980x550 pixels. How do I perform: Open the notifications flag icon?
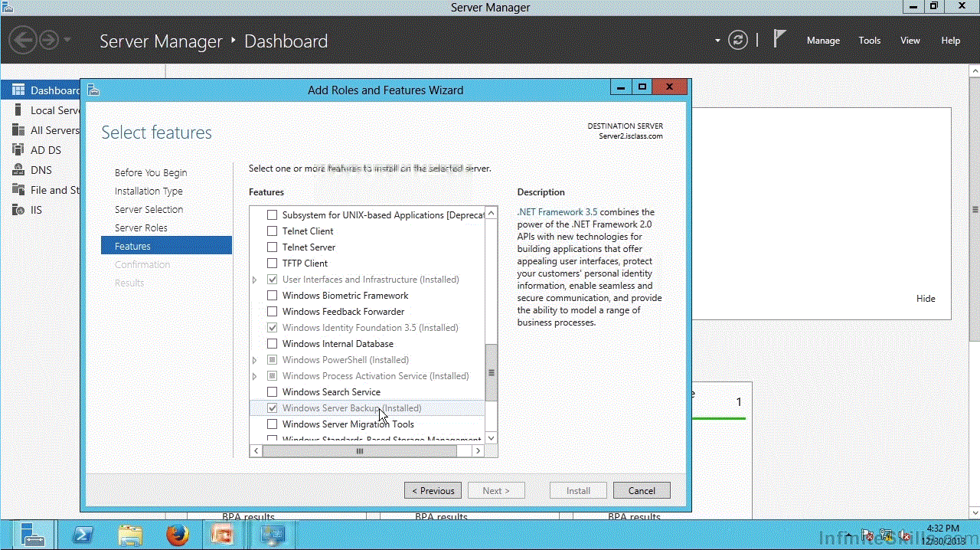click(779, 39)
